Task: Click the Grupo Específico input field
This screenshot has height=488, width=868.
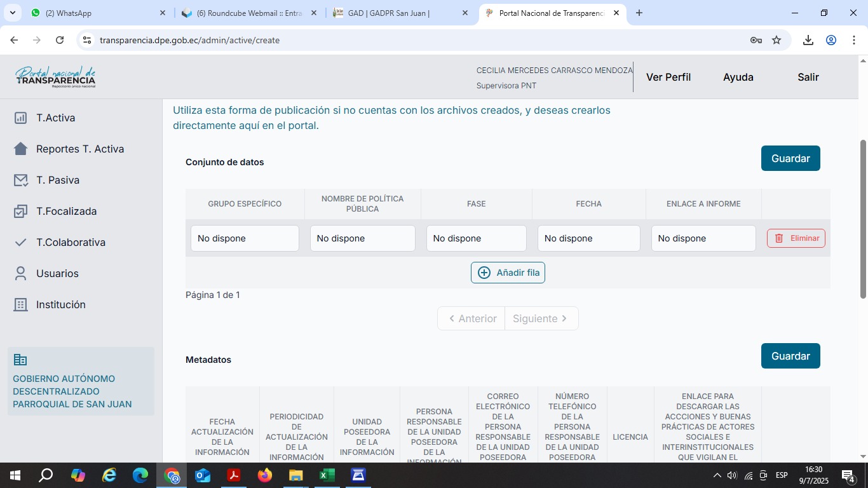Action: pos(245,239)
